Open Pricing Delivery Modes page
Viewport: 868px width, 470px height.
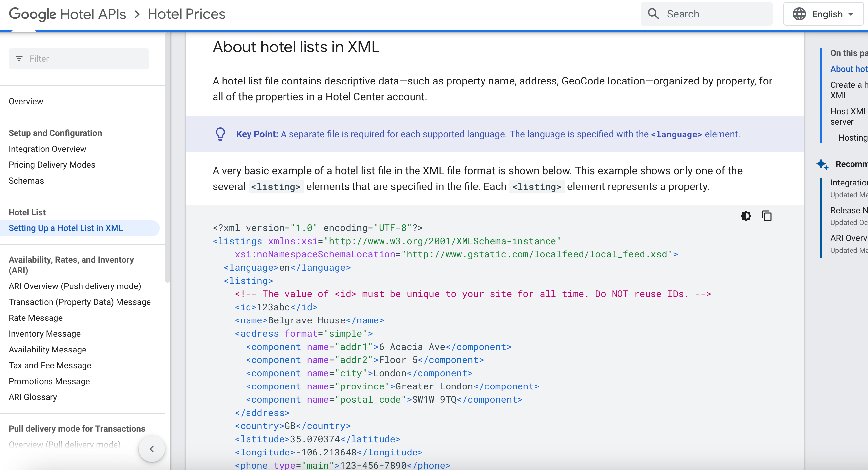pyautogui.click(x=52, y=165)
